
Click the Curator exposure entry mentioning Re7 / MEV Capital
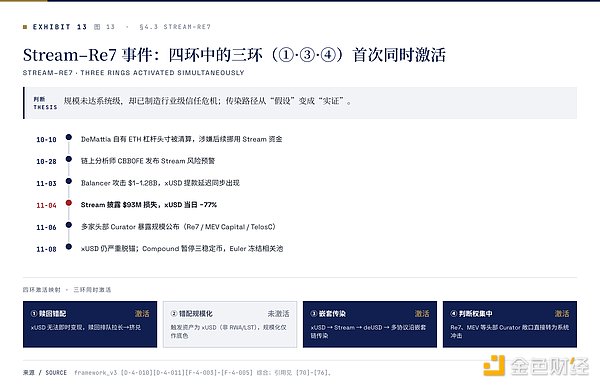(178, 227)
